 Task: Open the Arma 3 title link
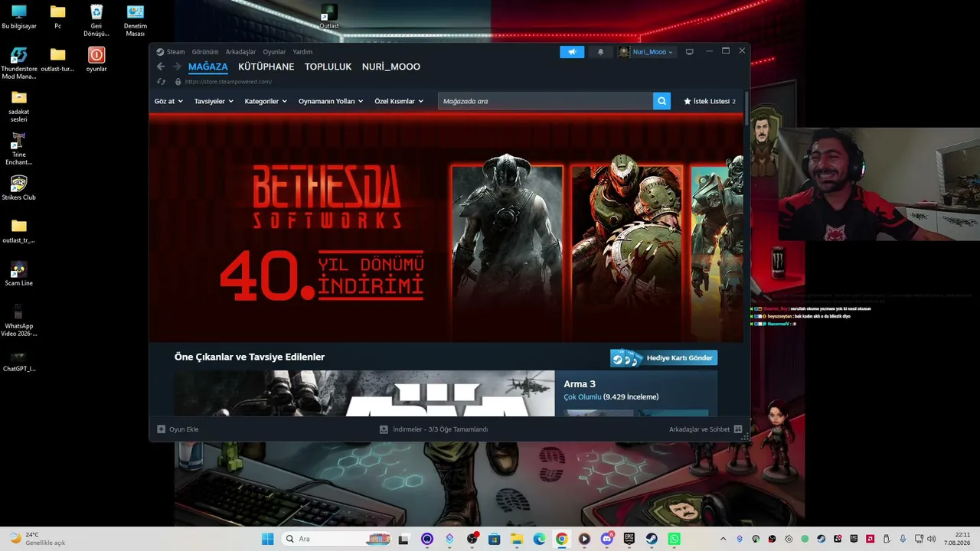pyautogui.click(x=580, y=384)
